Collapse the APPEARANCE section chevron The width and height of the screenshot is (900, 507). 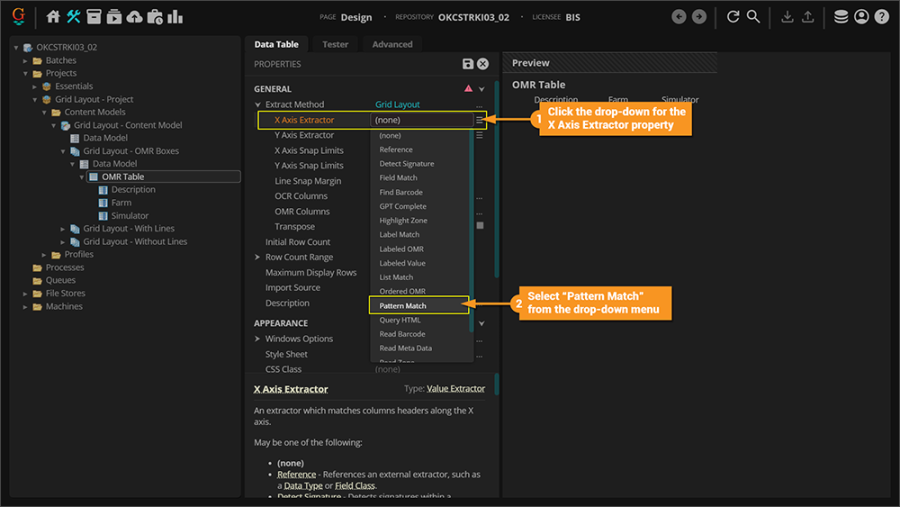tap(482, 323)
